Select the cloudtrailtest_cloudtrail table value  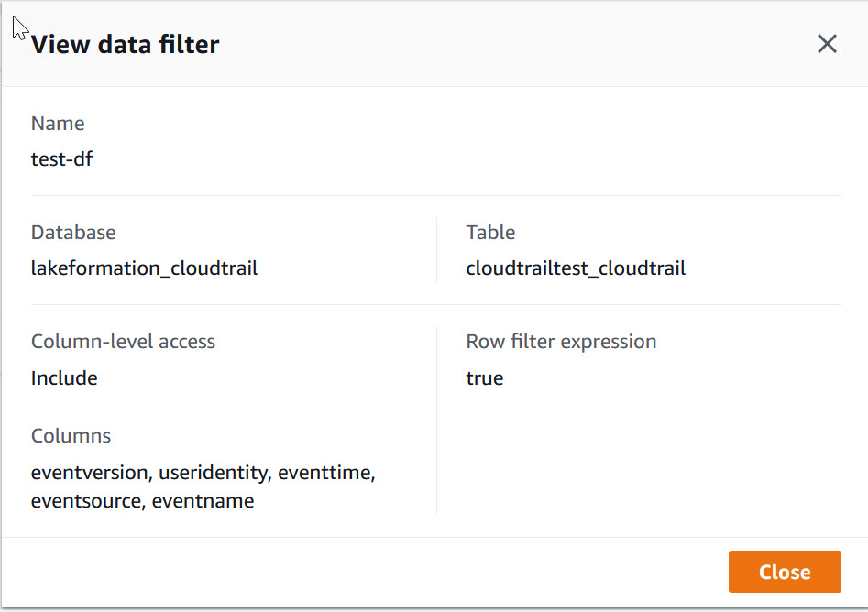pos(576,268)
